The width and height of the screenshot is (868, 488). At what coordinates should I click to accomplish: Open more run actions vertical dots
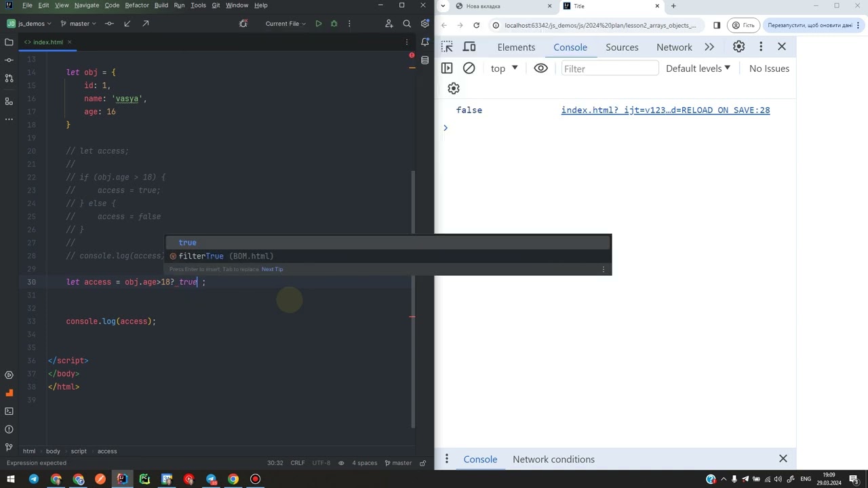click(349, 24)
